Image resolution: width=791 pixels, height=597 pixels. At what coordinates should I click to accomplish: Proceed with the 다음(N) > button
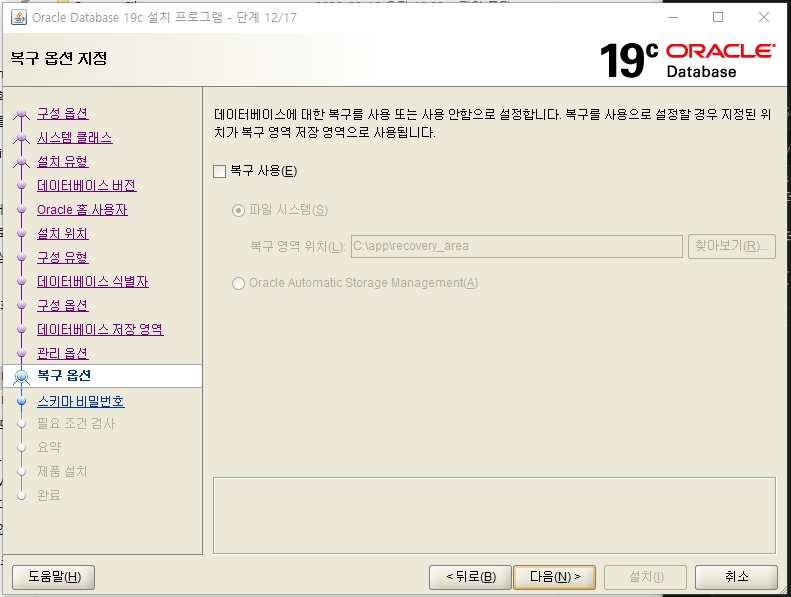tap(554, 577)
